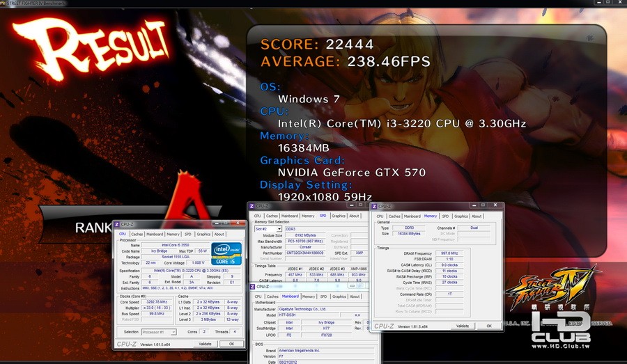The width and height of the screenshot is (627, 364).
Task: Switch to Mainboard tab in the Memory window
Action: tap(412, 216)
